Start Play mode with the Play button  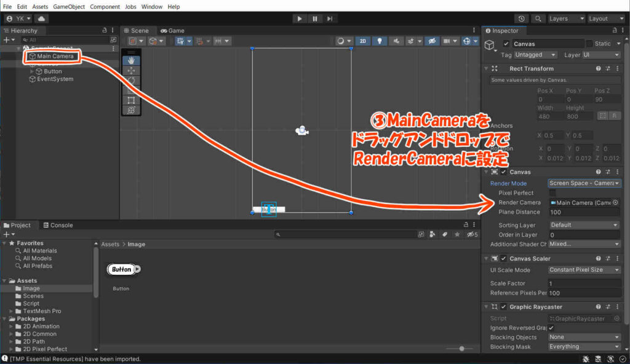pos(300,18)
